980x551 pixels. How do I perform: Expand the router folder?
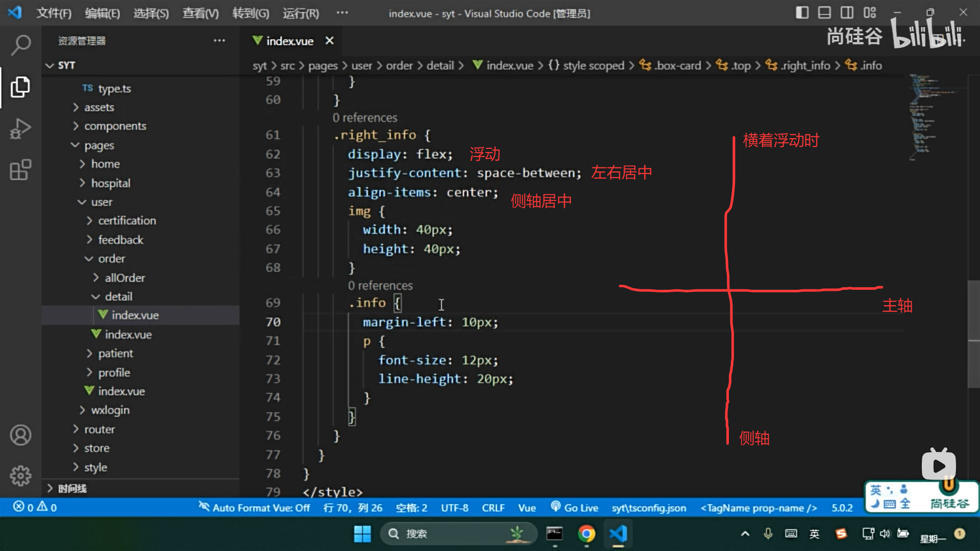(99, 429)
